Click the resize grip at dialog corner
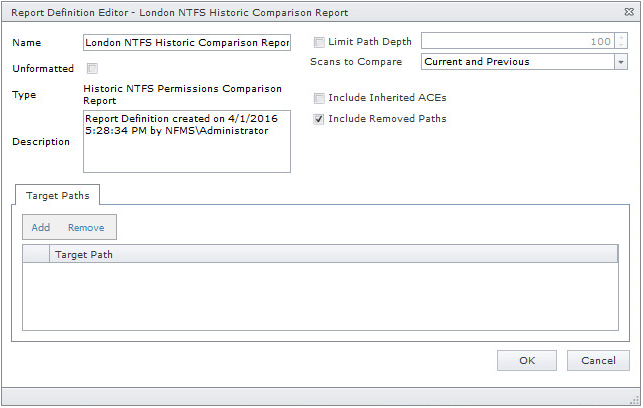The image size is (643, 408). pos(633,398)
